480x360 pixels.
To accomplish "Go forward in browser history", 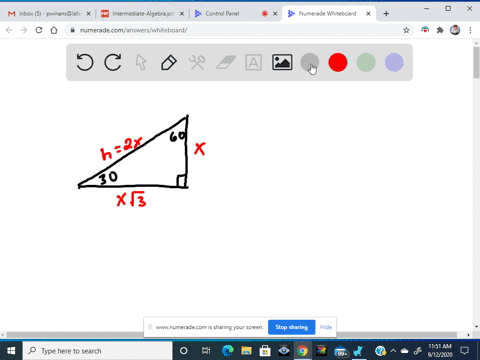I will (24, 30).
